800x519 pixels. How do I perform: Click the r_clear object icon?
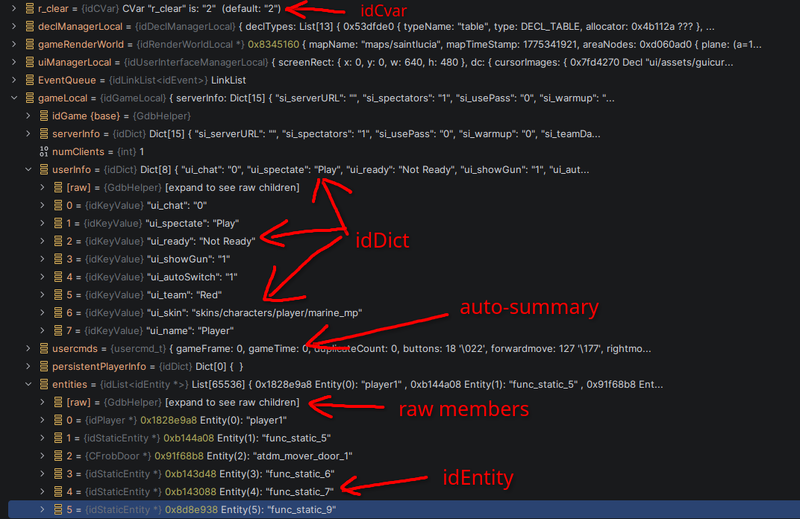tap(30, 8)
